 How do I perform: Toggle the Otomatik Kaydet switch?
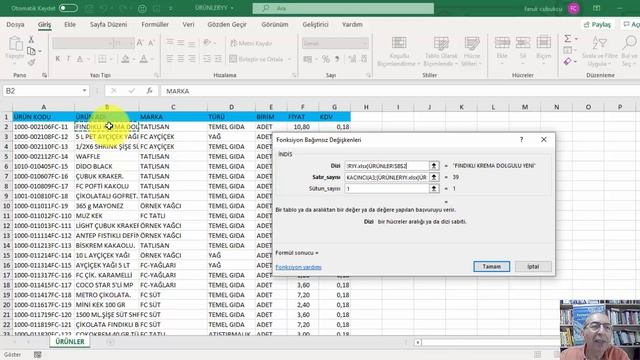point(68,8)
